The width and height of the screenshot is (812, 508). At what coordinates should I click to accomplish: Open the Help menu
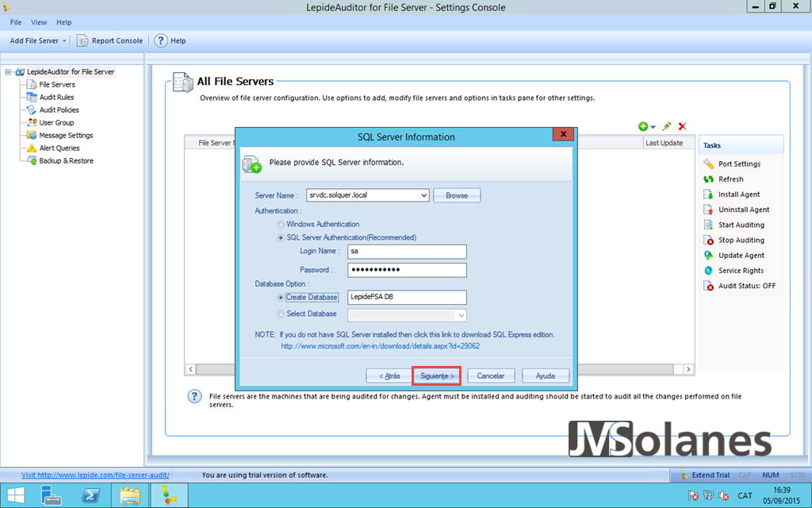[63, 22]
